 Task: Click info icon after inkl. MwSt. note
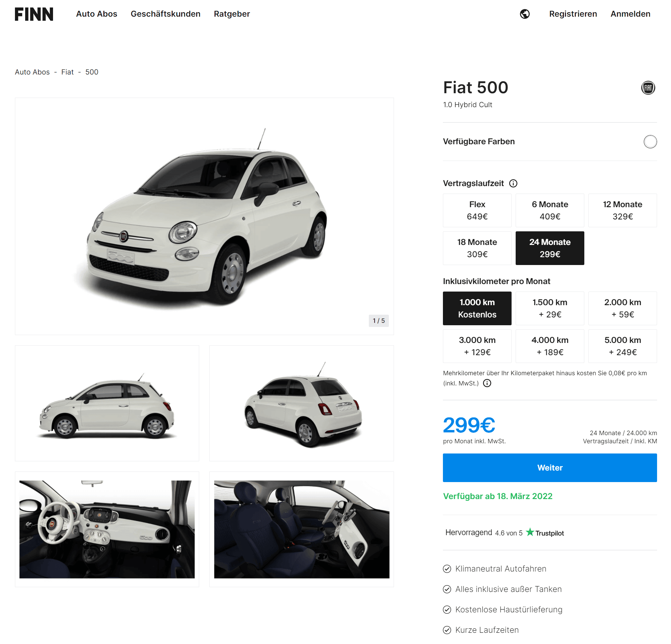click(x=487, y=383)
